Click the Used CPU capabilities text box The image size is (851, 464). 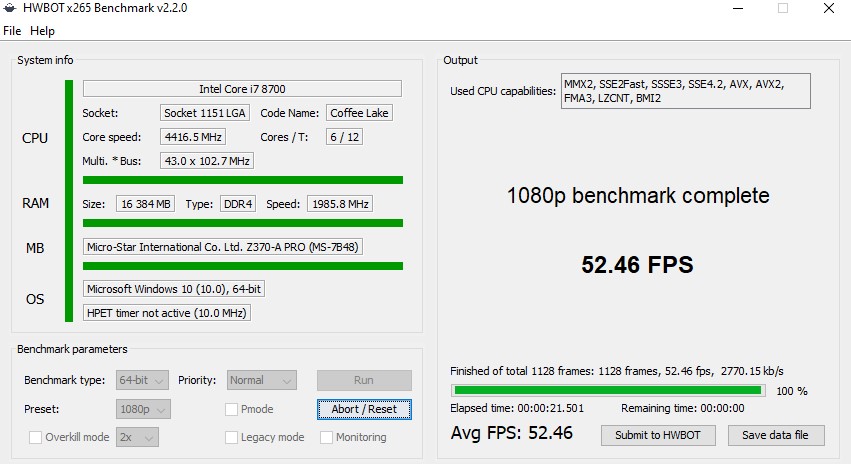tap(685, 91)
